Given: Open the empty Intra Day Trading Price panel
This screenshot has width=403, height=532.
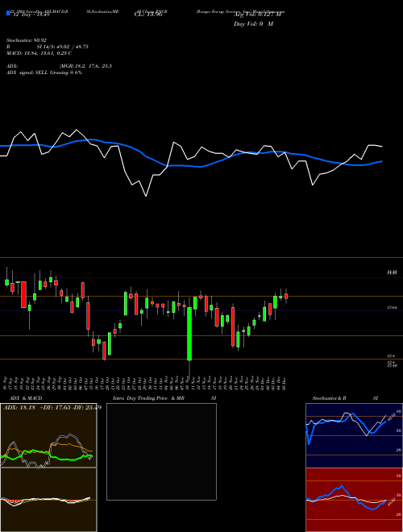Looking at the screenshot, I should click(x=161, y=451).
